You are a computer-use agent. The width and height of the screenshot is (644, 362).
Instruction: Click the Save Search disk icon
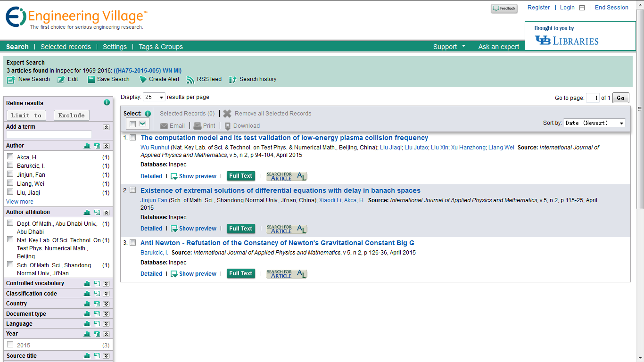click(x=91, y=80)
